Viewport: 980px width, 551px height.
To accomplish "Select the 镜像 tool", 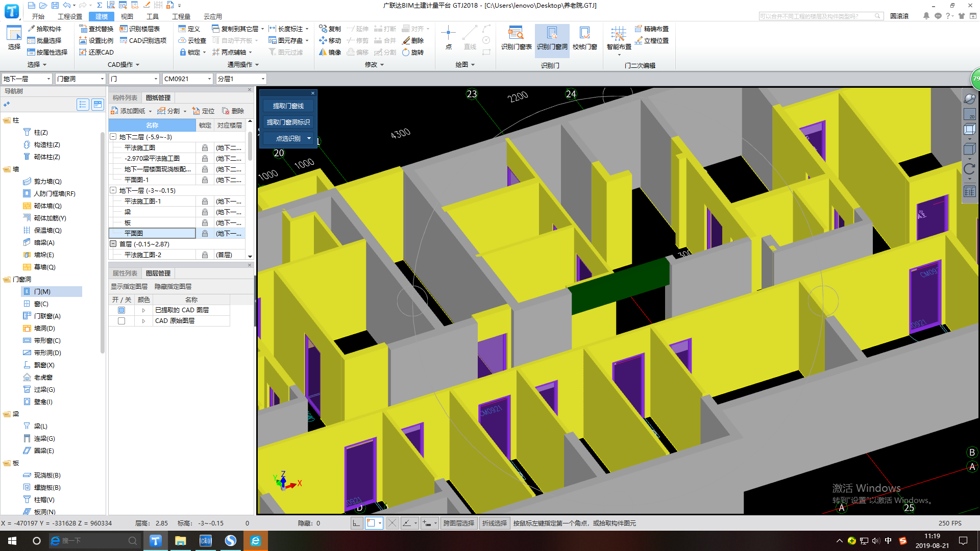I will 330,52.
